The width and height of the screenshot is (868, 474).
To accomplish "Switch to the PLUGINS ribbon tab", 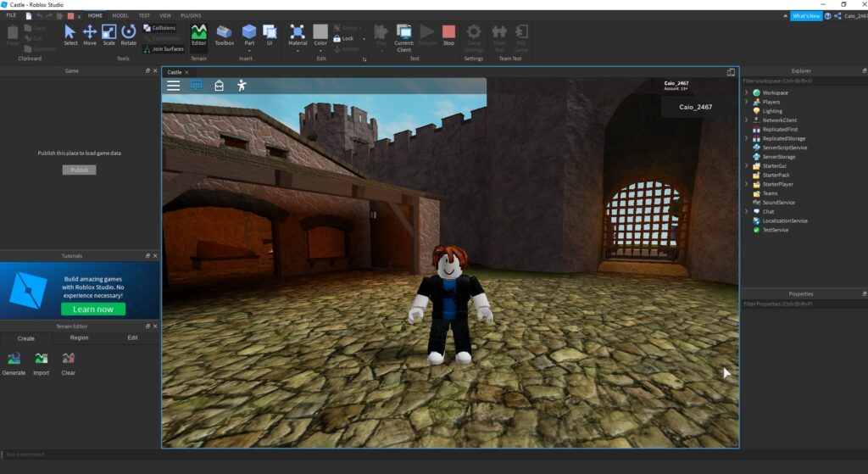I will tap(191, 15).
